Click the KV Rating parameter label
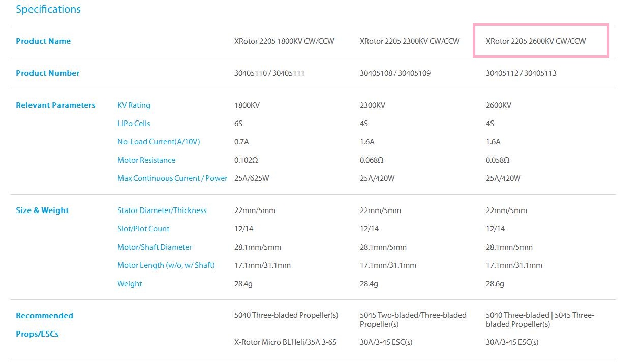This screenshot has height=362, width=644. click(x=134, y=105)
